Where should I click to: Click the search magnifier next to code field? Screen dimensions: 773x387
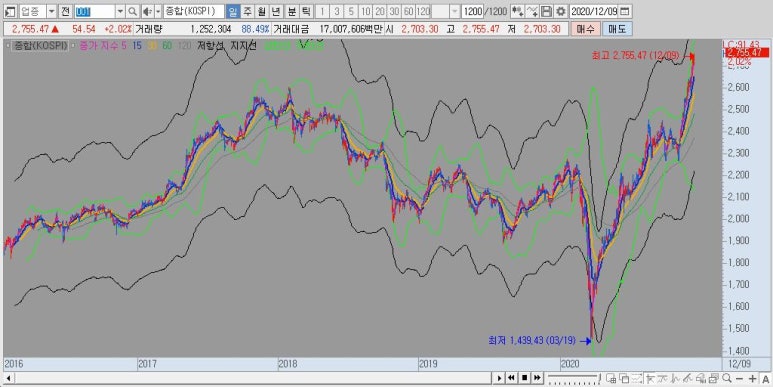(x=132, y=11)
